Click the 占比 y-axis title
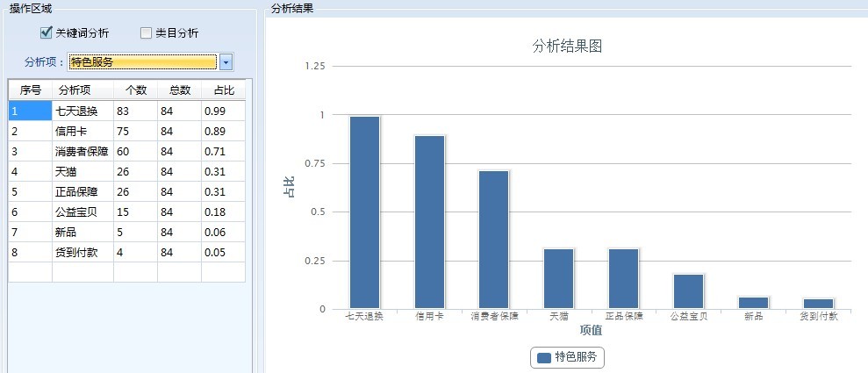Screen dimensions: 868x373 pos(289,187)
